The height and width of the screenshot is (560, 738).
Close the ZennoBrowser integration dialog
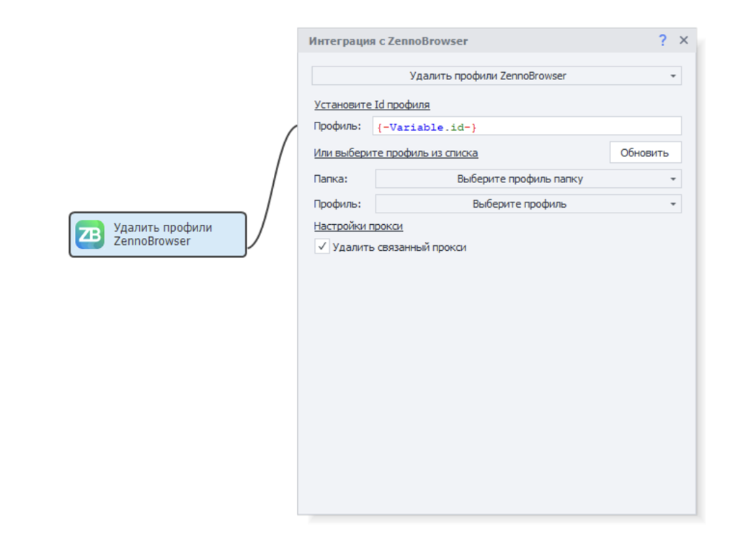684,40
